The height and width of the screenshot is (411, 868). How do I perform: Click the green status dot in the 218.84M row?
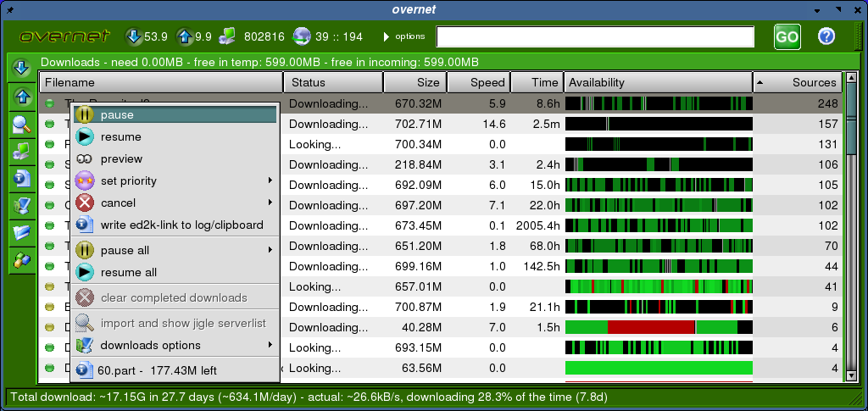49,164
